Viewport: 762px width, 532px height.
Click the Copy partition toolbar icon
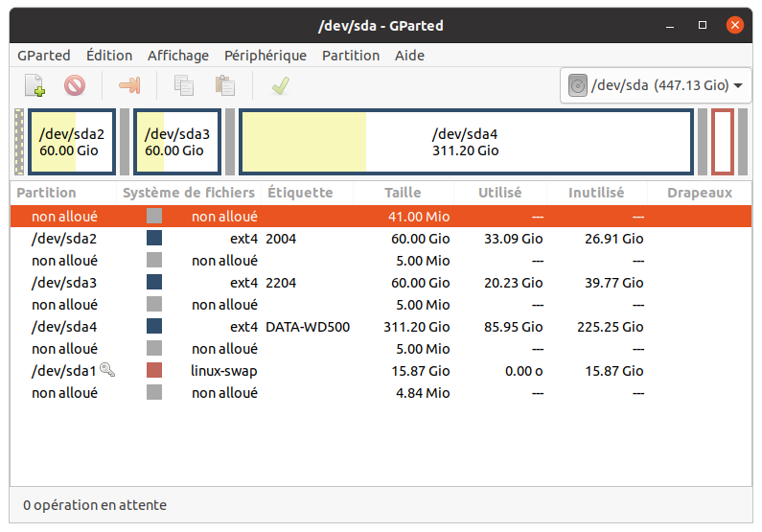pyautogui.click(x=184, y=85)
